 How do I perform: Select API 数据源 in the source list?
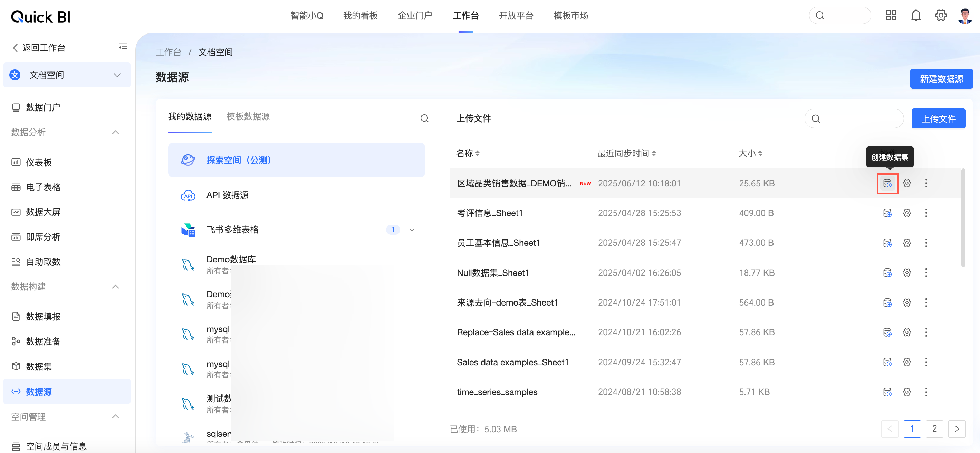(x=296, y=195)
